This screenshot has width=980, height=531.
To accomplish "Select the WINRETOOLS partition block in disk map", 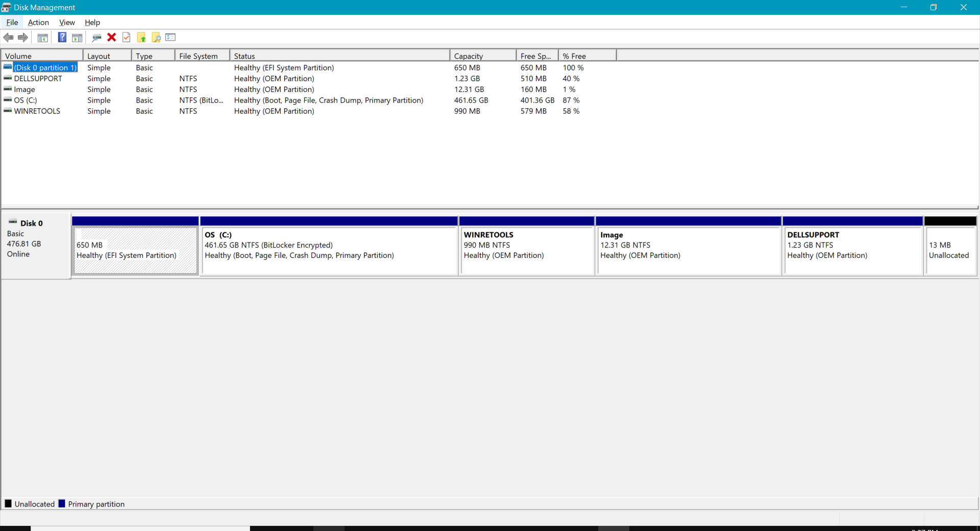I will pyautogui.click(x=526, y=250).
